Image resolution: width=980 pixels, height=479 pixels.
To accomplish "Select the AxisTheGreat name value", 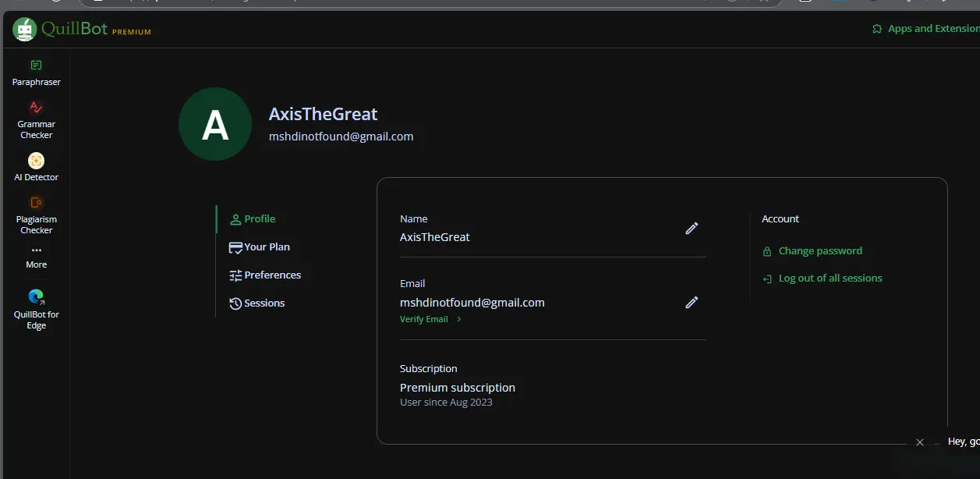I will point(435,237).
